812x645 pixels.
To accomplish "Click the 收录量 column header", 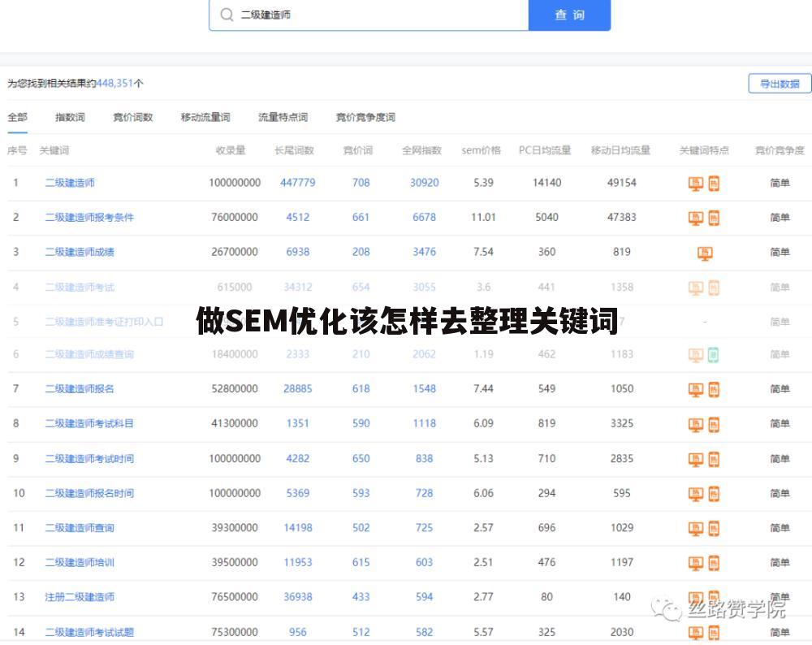I will 231,150.
